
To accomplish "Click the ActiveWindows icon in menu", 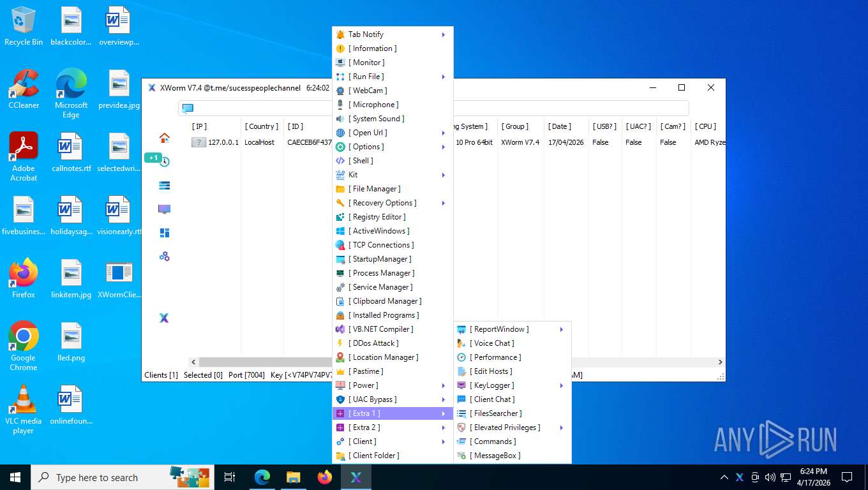I will tap(340, 231).
